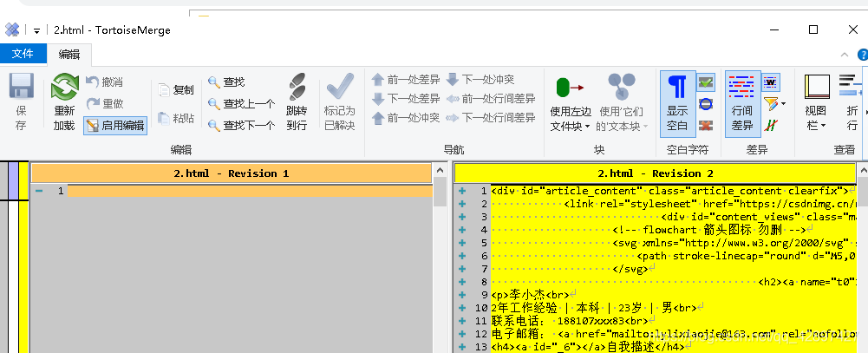Click line 11 联系电话 text
The height and width of the screenshot is (353, 868).
pos(570,320)
